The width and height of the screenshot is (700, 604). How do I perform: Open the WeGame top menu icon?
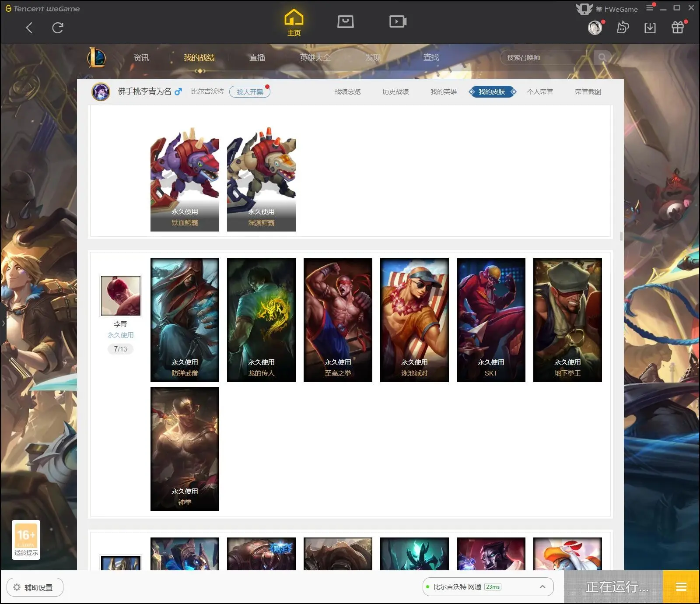point(651,7)
